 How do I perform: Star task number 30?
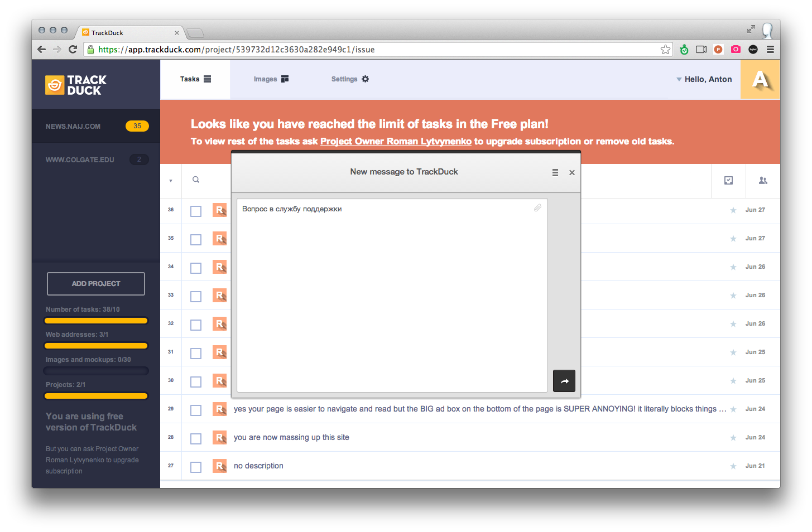click(733, 381)
